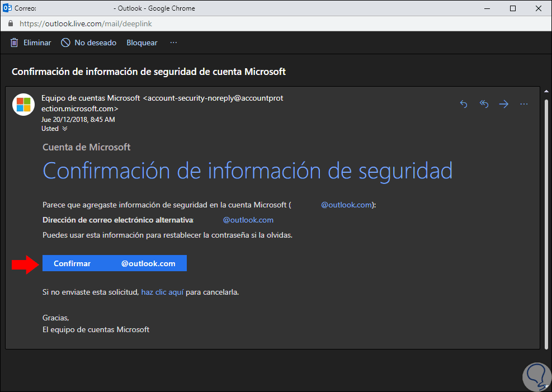The height and width of the screenshot is (392, 552).
Task: Click the heading 'Confirmación de información de seguridad'
Action: (x=248, y=171)
